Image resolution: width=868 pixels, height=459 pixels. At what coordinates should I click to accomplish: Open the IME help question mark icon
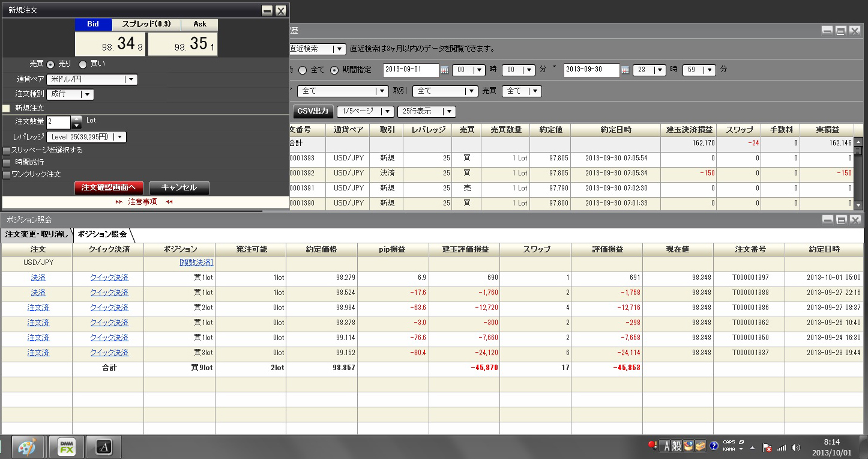click(x=714, y=446)
